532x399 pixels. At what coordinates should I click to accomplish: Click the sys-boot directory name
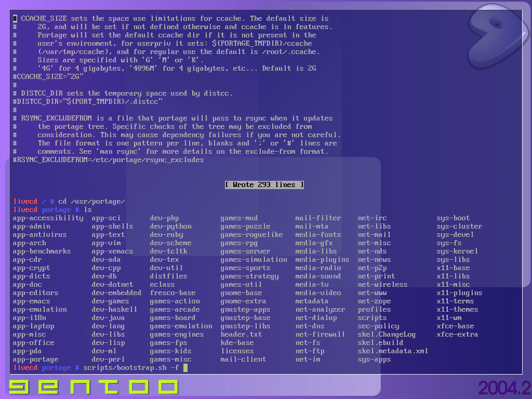pyautogui.click(x=453, y=218)
